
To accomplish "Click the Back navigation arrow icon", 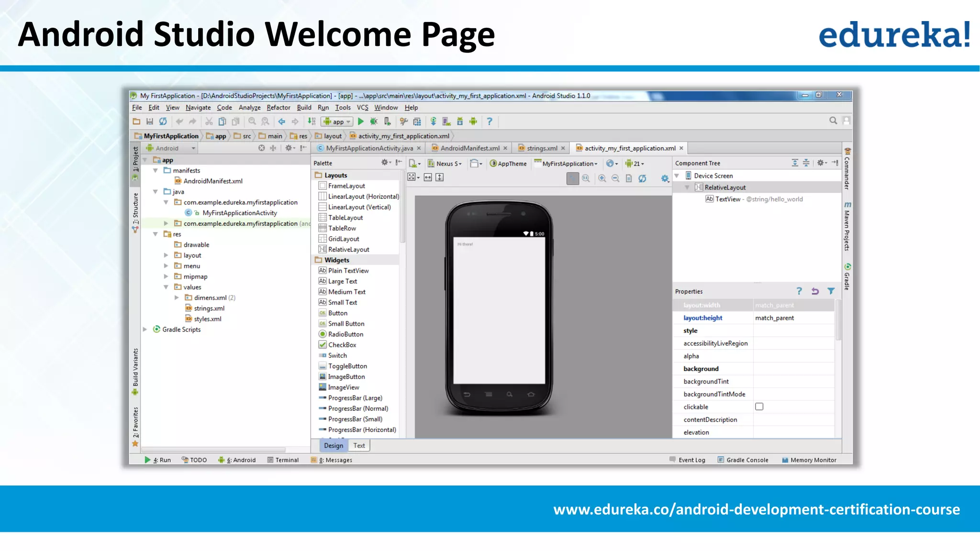I will [282, 121].
